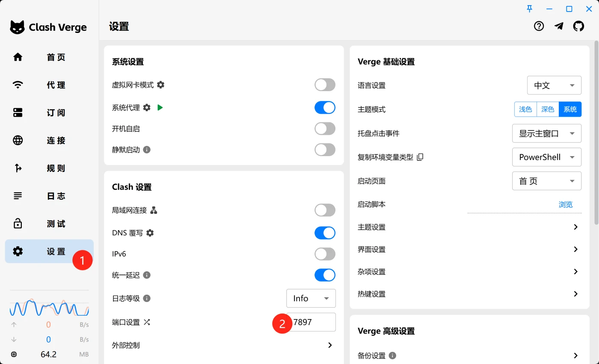Image resolution: width=599 pixels, height=364 pixels.
Task: Enable the 开机自启 switch
Action: pyautogui.click(x=325, y=128)
